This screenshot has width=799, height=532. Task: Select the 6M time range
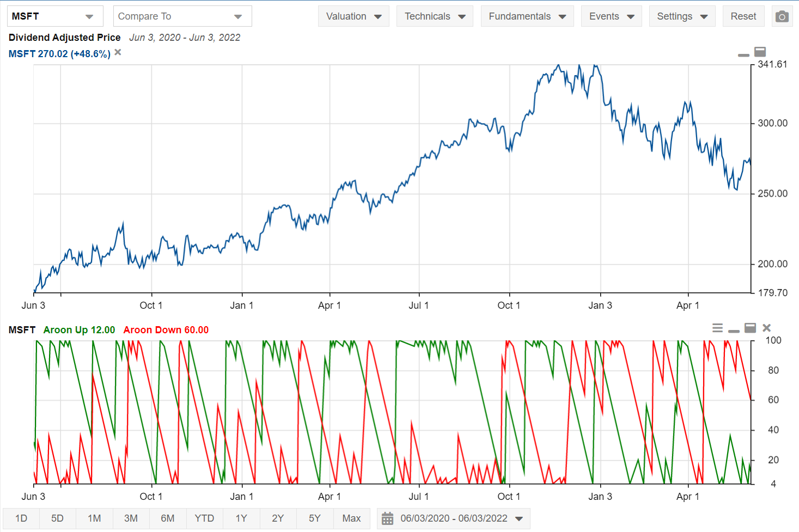click(x=168, y=518)
